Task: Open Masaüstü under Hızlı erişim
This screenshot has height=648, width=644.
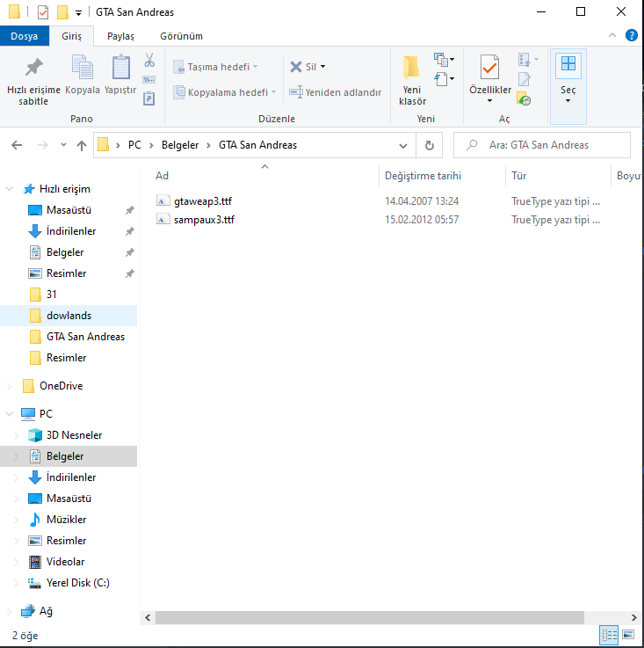Action: tap(69, 210)
